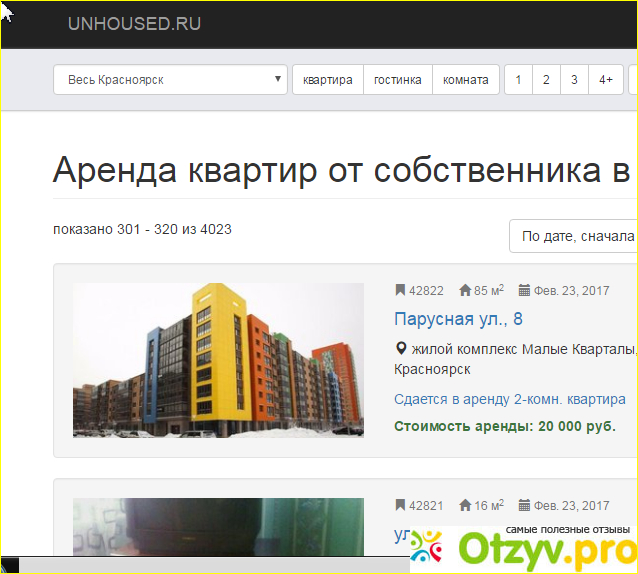Select the 1 room filter

point(518,80)
